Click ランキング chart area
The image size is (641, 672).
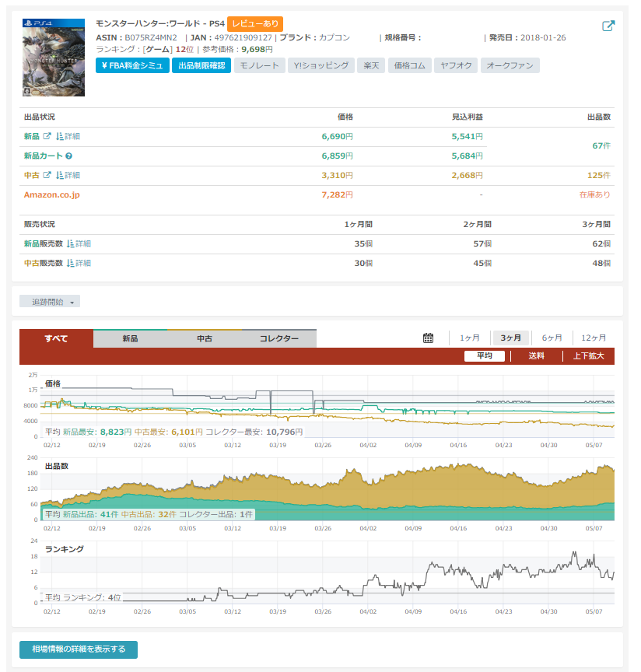point(328,572)
